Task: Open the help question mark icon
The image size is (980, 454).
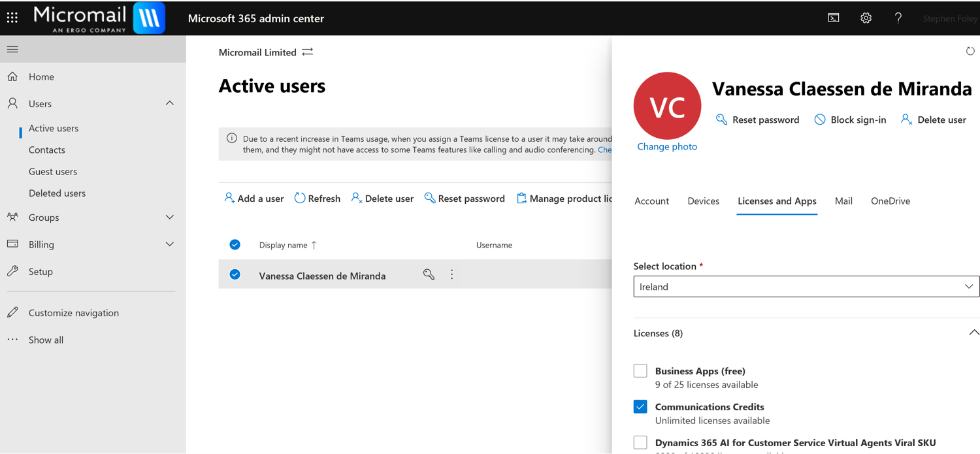Action: pos(898,18)
